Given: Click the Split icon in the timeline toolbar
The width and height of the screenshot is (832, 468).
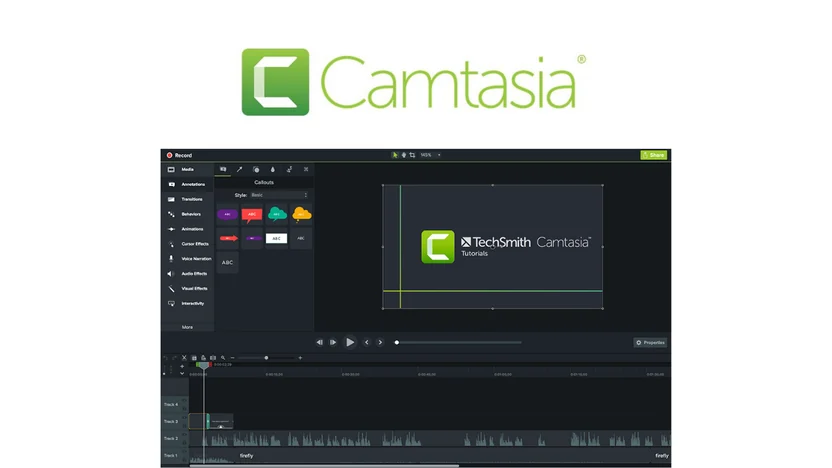Looking at the screenshot, I should point(213,358).
